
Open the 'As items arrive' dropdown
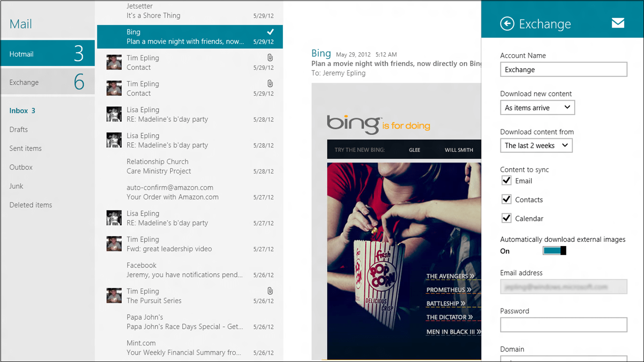[x=538, y=107]
